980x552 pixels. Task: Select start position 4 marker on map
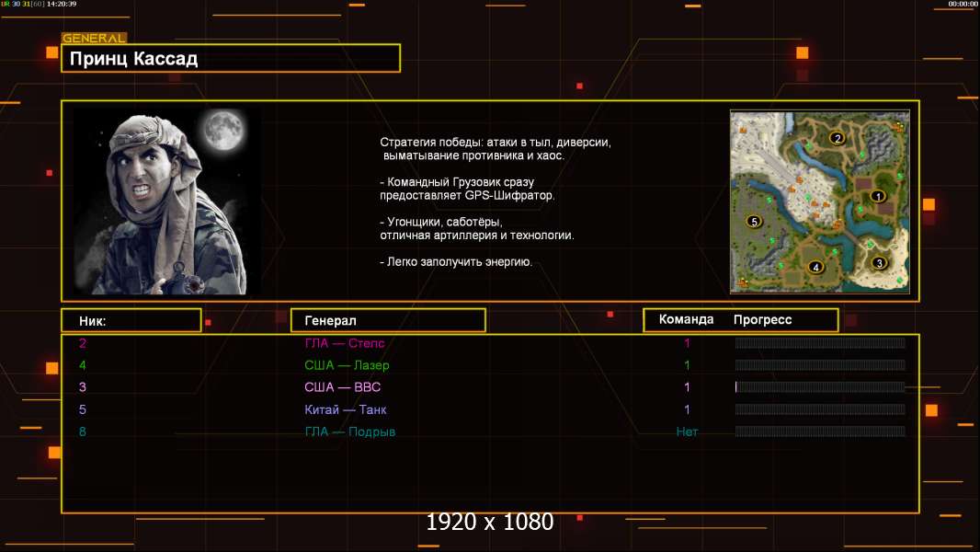[x=815, y=268]
